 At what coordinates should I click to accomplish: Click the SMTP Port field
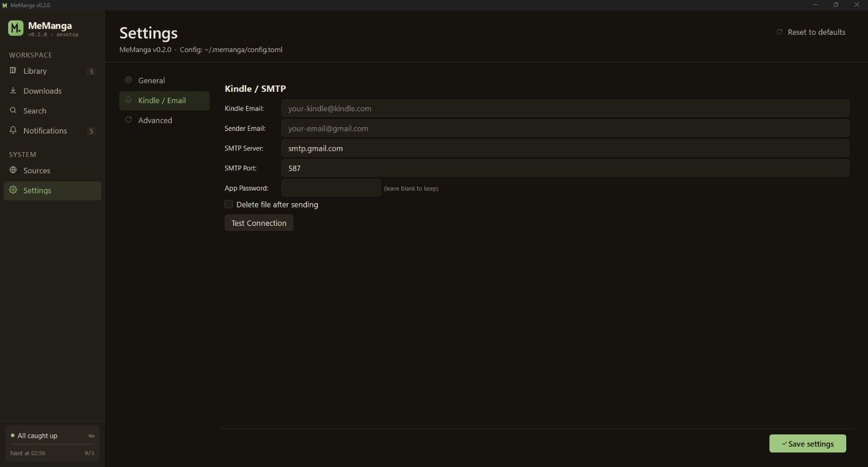pyautogui.click(x=565, y=168)
